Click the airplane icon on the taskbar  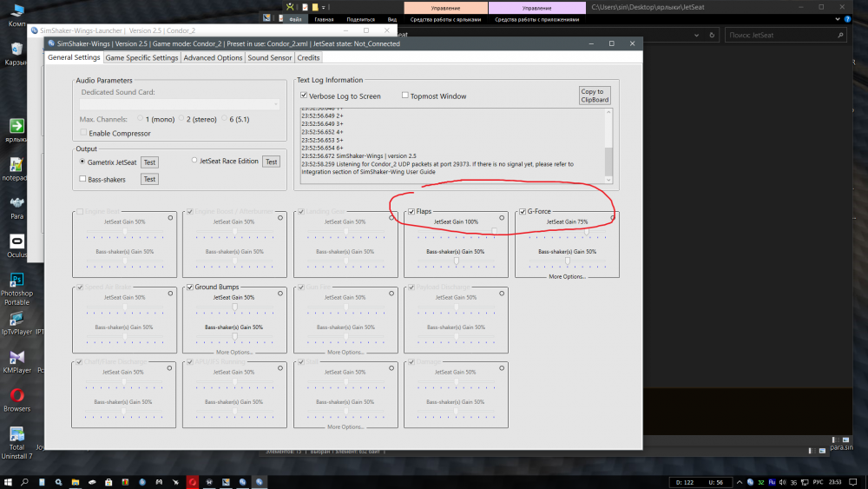175,482
